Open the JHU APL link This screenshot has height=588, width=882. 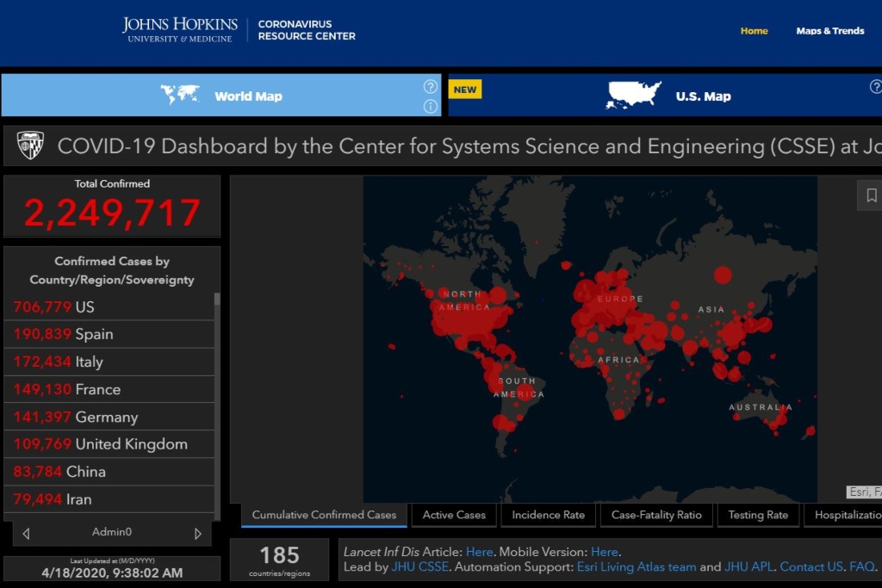pyautogui.click(x=748, y=566)
